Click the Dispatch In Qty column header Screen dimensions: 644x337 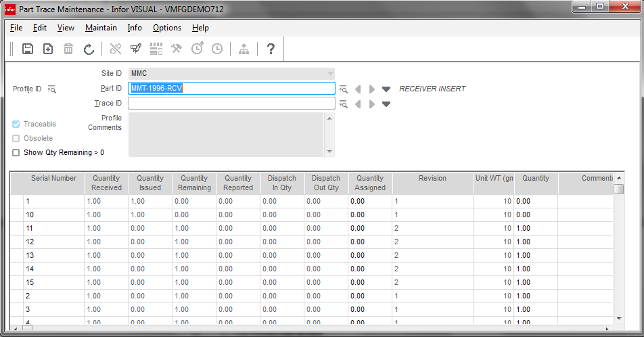[x=282, y=183]
